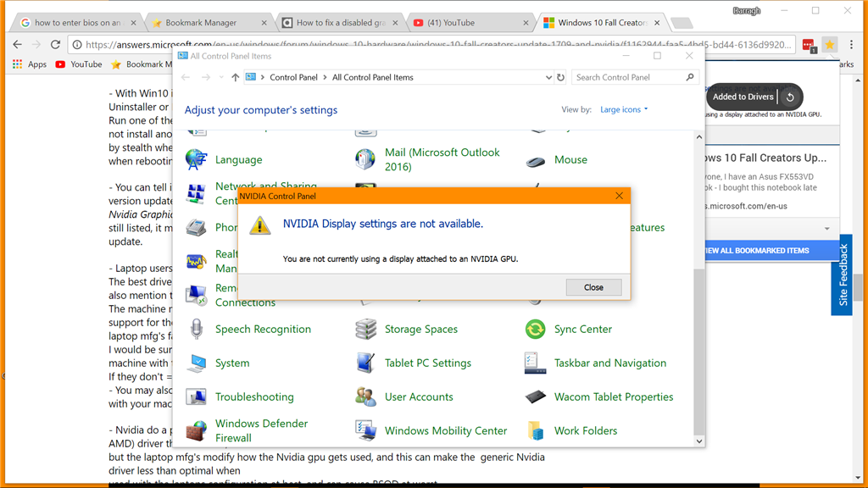
Task: Open Storage Spaces icon
Action: tap(365, 329)
